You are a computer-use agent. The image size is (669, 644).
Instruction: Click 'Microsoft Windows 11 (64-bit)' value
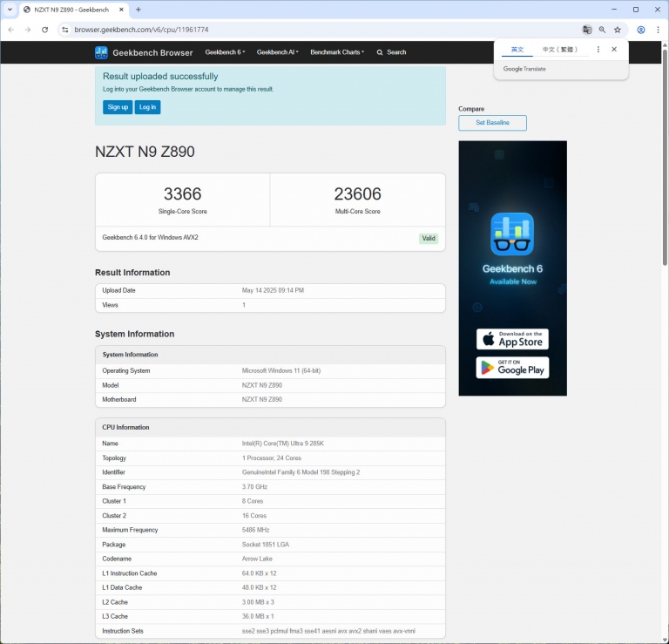281,370
